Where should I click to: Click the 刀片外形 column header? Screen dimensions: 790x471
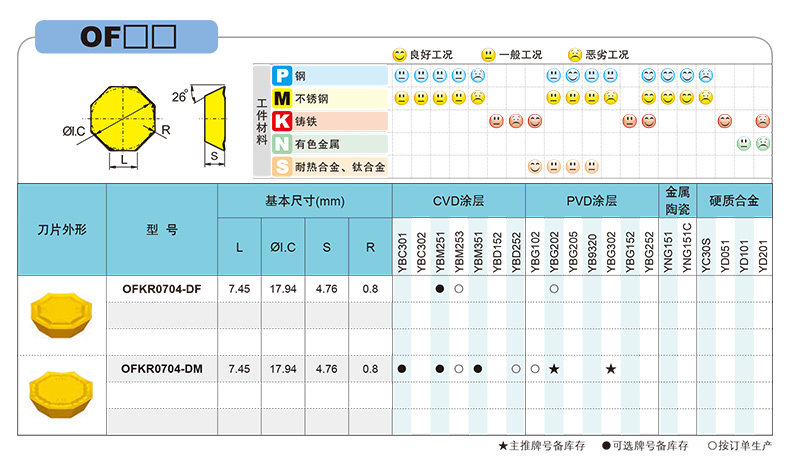point(62,230)
